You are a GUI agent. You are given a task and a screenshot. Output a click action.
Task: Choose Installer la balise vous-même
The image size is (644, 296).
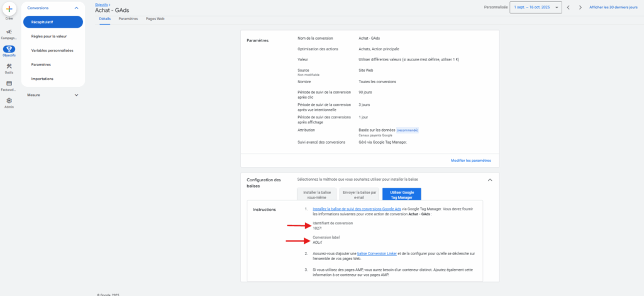click(317, 195)
